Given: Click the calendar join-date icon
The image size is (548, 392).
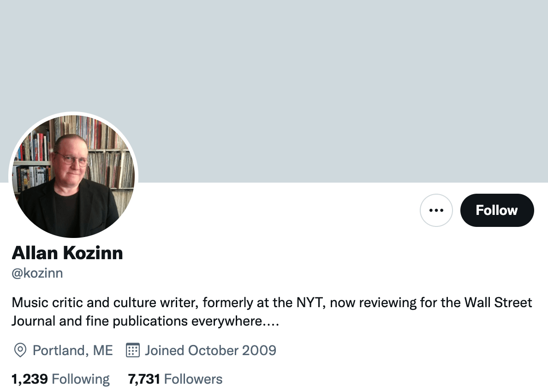Looking at the screenshot, I should click(x=132, y=350).
